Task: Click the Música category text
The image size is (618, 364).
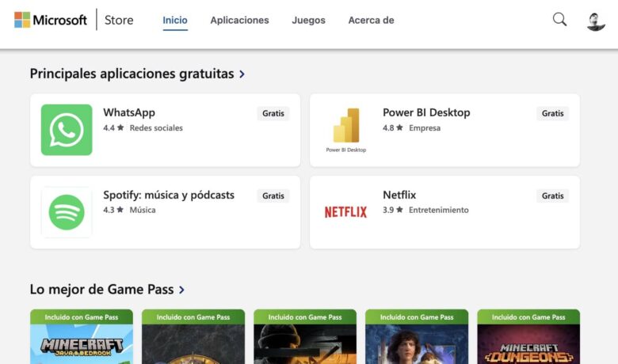Action: tap(143, 210)
